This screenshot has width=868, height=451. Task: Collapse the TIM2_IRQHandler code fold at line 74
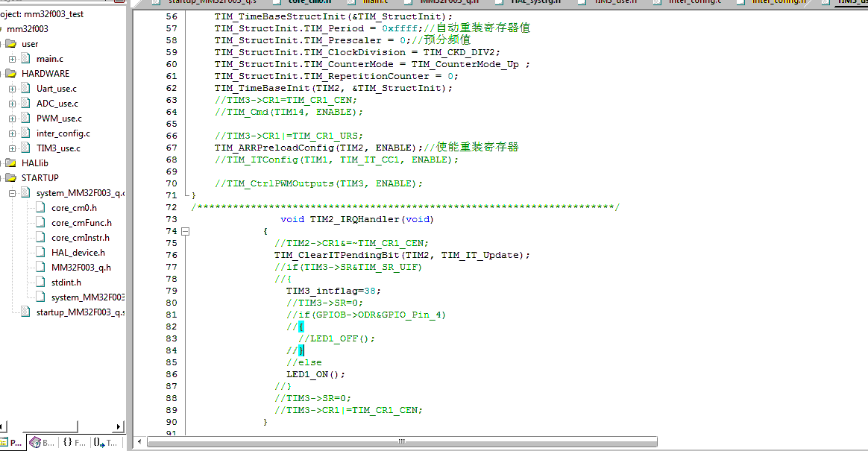point(186,231)
